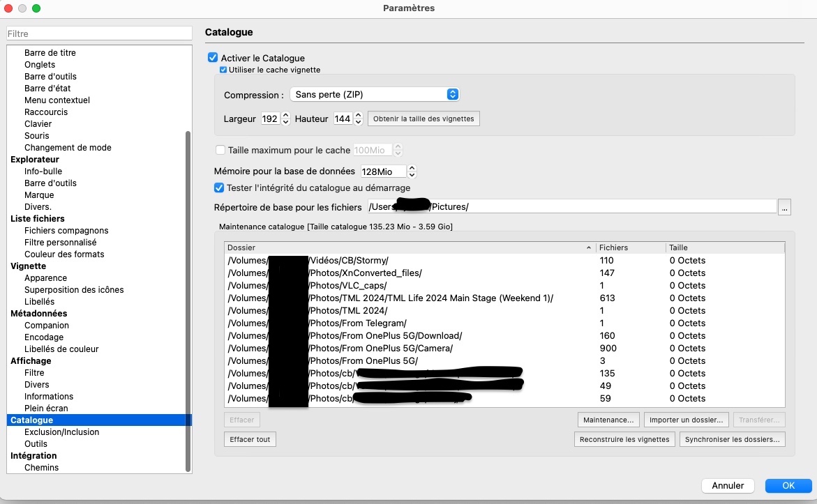The width and height of the screenshot is (817, 504).
Task: Click the disabled cache size stepper
Action: click(x=398, y=150)
